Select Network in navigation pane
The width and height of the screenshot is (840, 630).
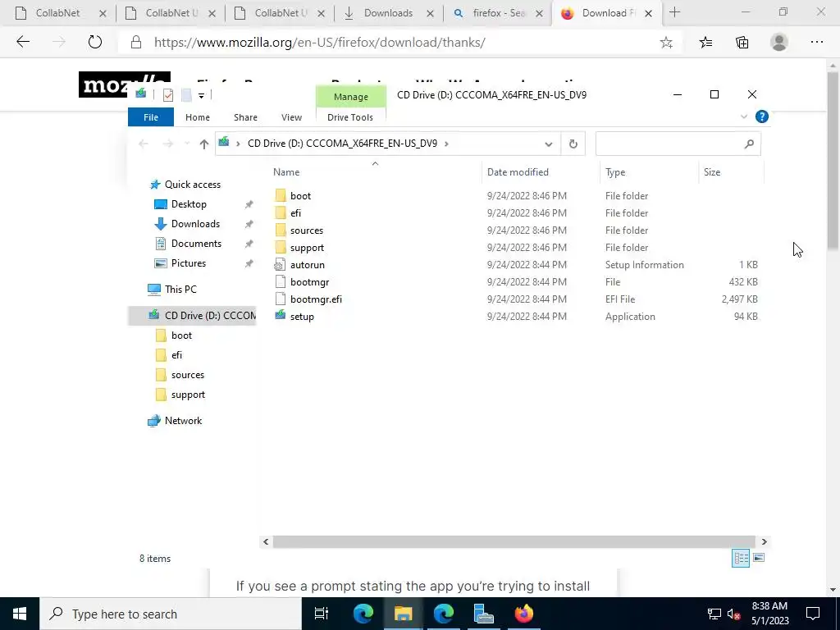coord(183,421)
